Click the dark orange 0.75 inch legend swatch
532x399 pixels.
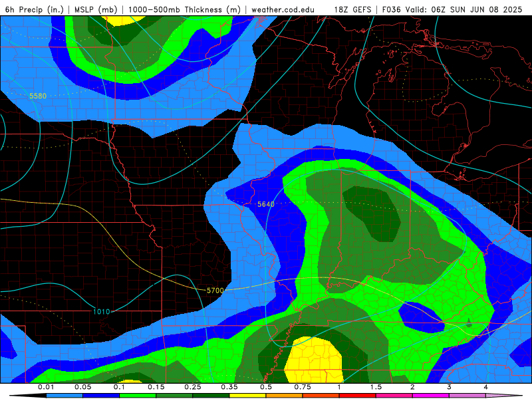point(321,396)
